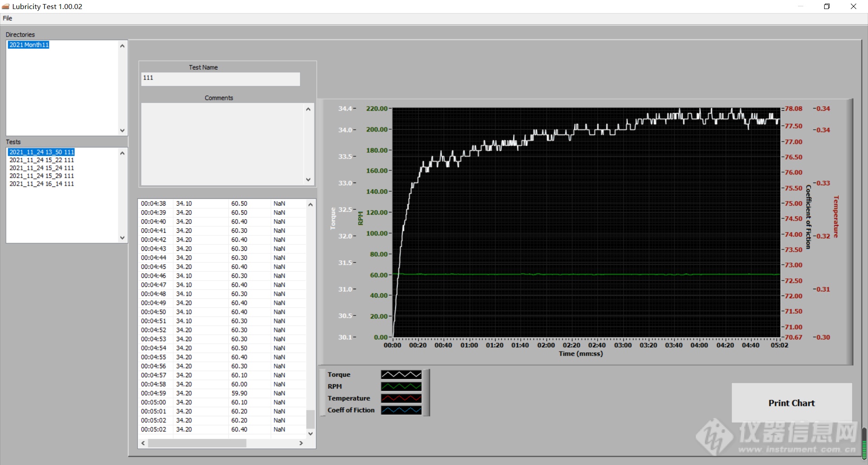Open the Coeff of Fiction plot swatch

[x=401, y=410]
